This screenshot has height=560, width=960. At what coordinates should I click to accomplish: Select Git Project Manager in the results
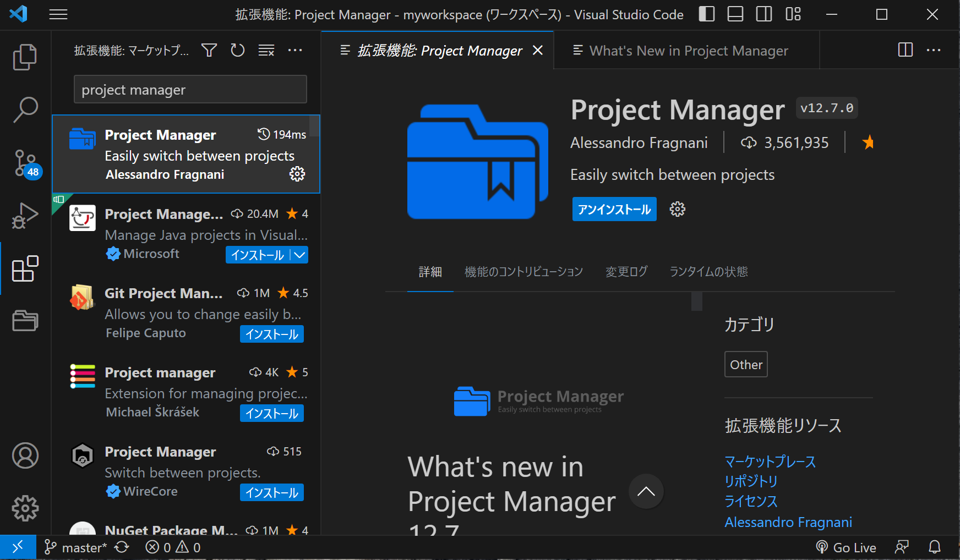pos(186,312)
